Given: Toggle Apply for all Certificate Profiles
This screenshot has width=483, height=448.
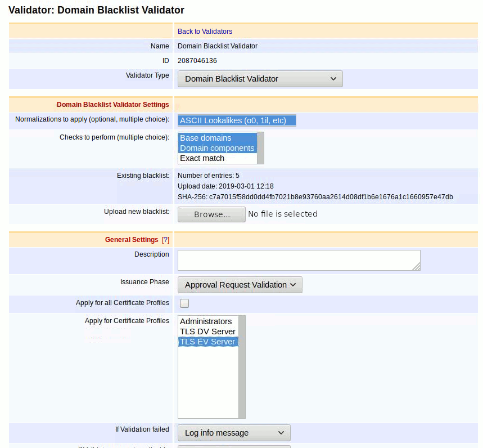Looking at the screenshot, I should (184, 303).
